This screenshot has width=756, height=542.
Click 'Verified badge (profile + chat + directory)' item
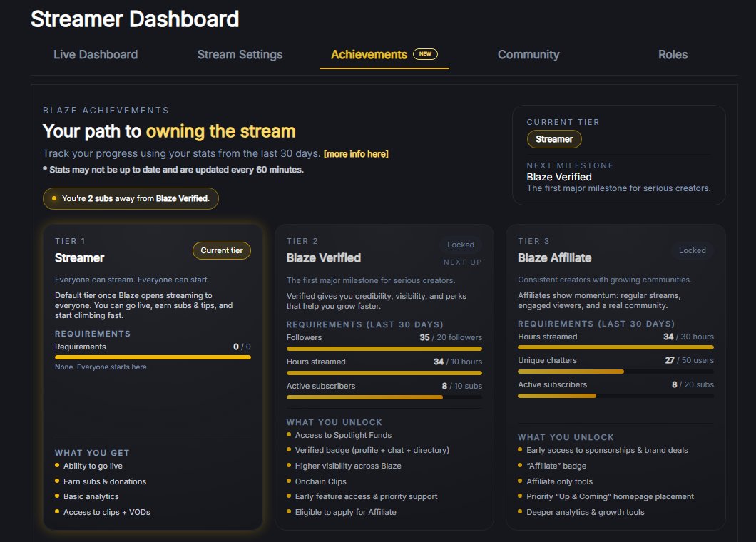click(x=372, y=450)
